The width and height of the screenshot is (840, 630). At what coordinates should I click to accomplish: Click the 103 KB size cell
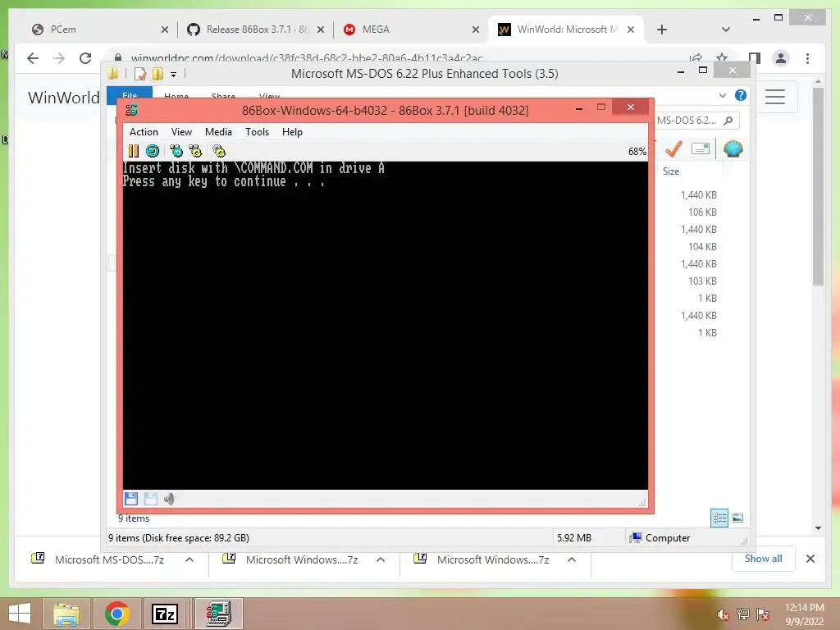(x=702, y=281)
